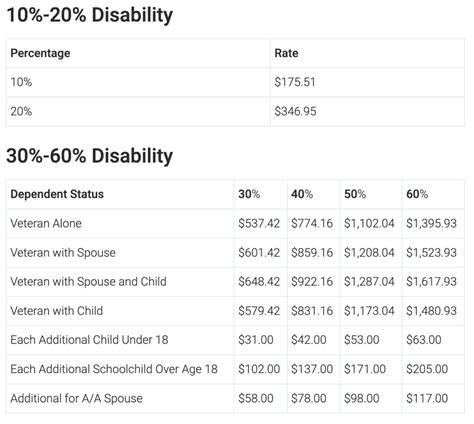Click the Dependent Status column header

pos(57,194)
